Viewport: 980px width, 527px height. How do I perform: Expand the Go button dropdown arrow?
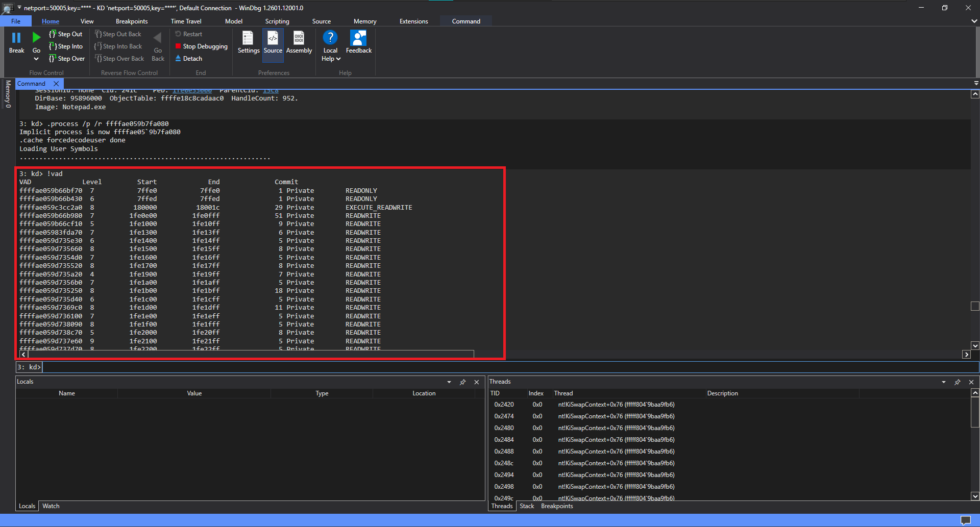point(36,59)
